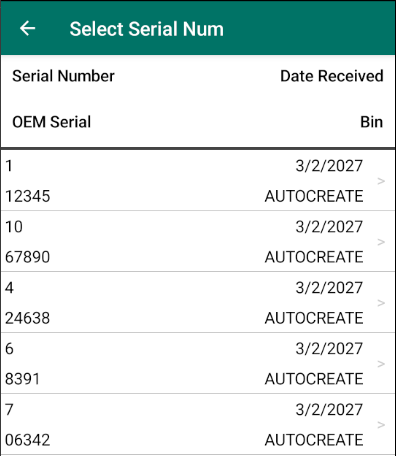The image size is (396, 456).
Task: Select the row with OEM serial 12345
Action: (198, 180)
